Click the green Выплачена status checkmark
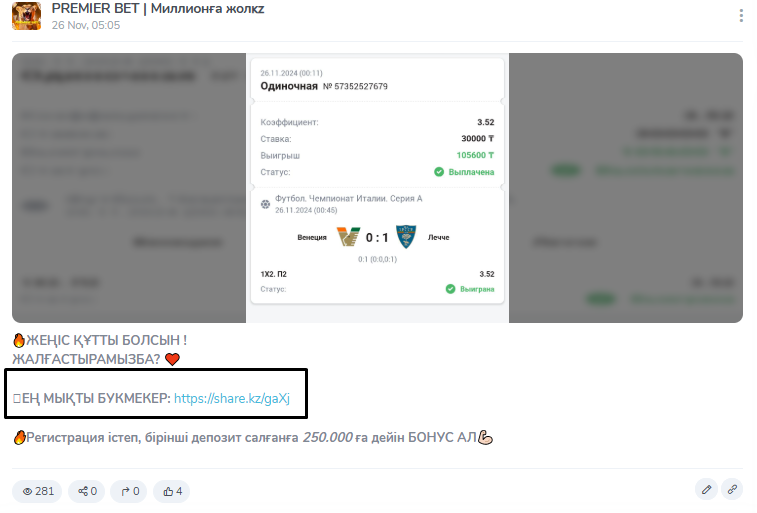 [x=439, y=172]
